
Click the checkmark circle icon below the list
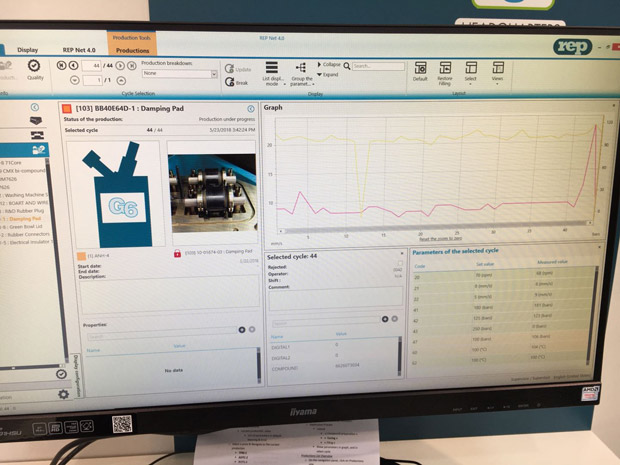pyautogui.click(x=61, y=374)
